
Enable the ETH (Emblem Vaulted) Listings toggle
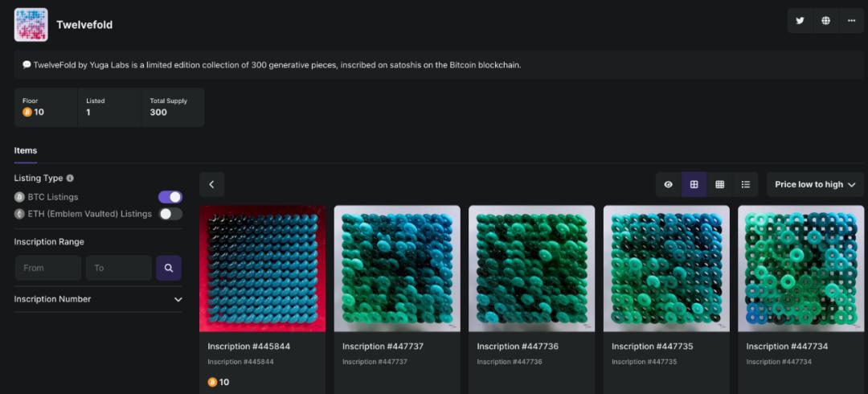pyautogui.click(x=170, y=214)
